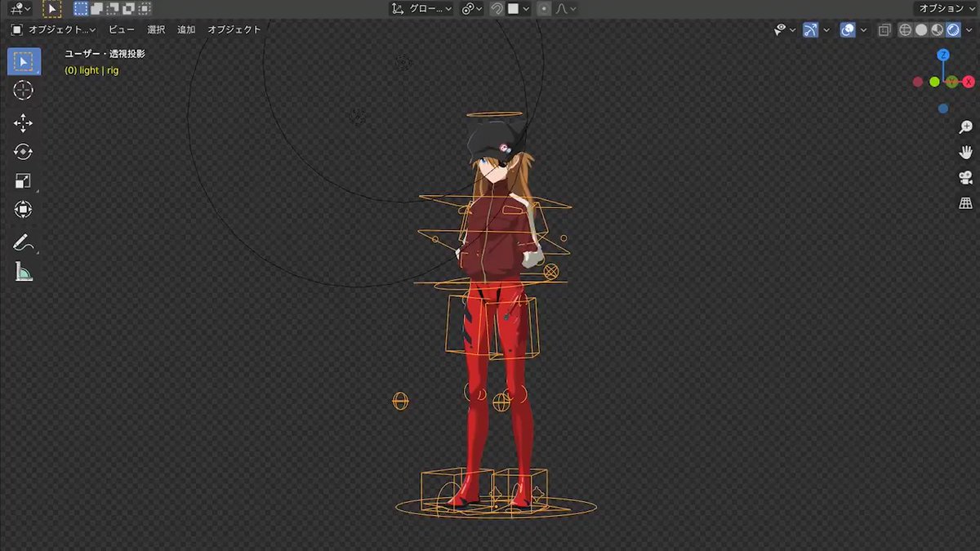
Task: Click 'ユーザー・透視投影' viewport label
Action: [x=105, y=55]
